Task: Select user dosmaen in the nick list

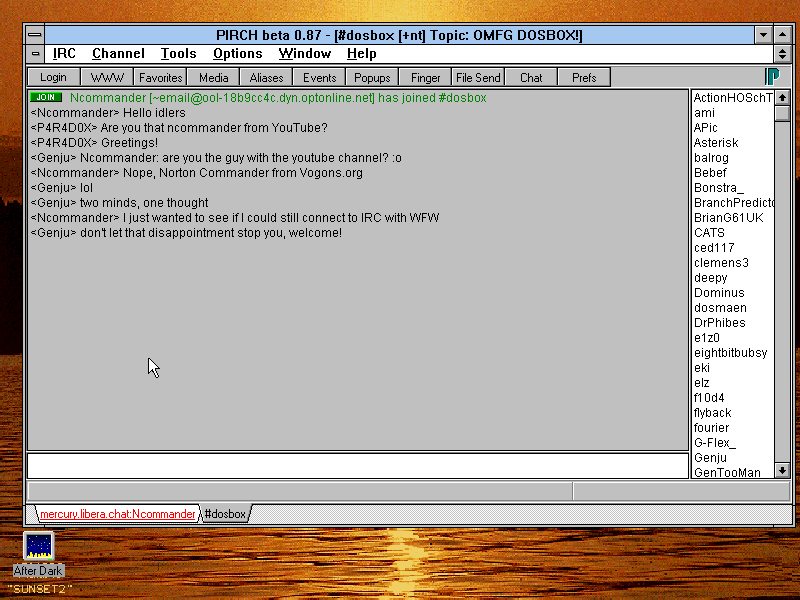Action: (733, 308)
